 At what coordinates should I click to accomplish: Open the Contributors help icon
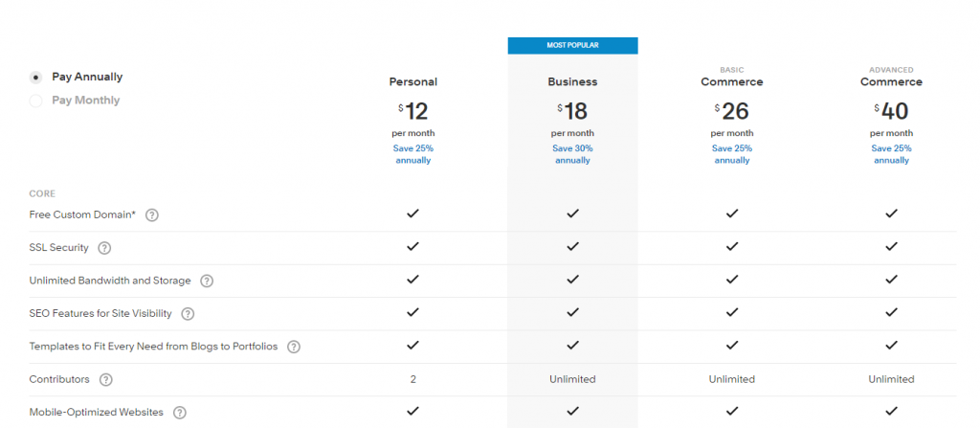(x=105, y=379)
